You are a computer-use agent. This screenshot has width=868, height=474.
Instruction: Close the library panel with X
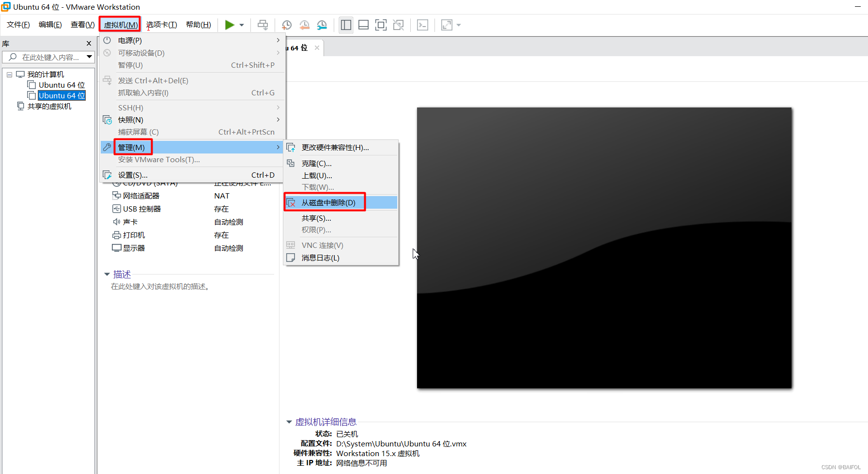click(89, 44)
